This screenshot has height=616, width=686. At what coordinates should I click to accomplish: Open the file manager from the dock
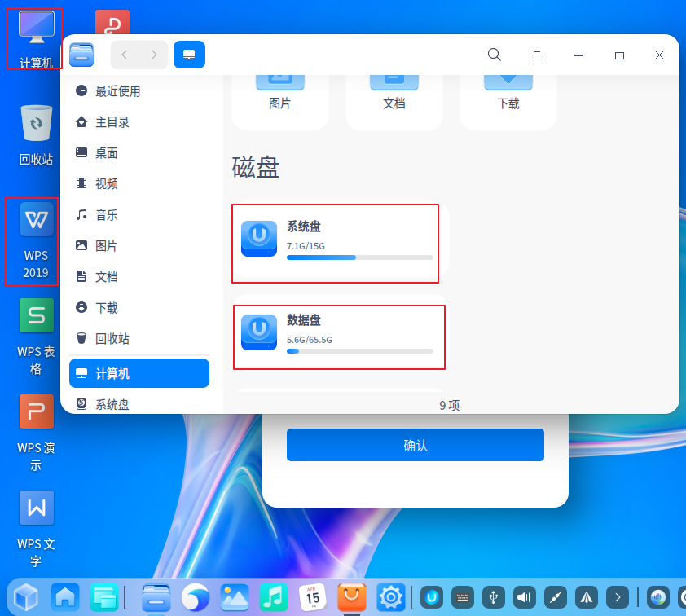point(156,597)
